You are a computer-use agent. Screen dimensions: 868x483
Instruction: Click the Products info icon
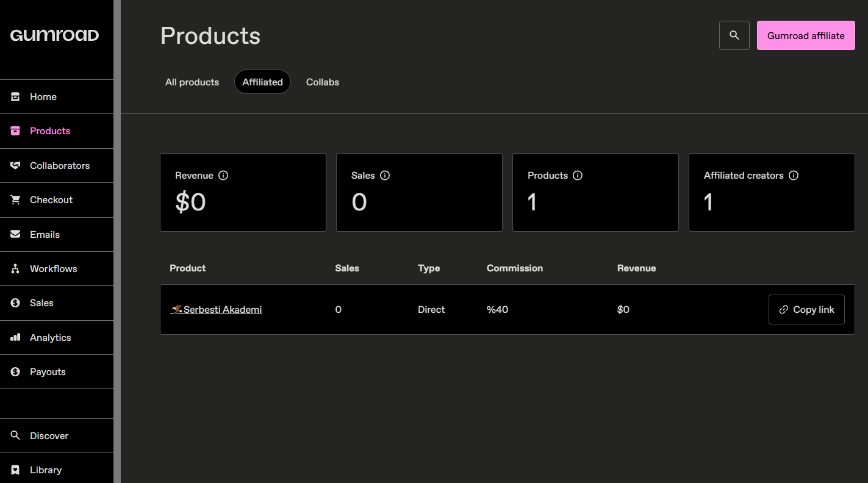click(x=578, y=175)
